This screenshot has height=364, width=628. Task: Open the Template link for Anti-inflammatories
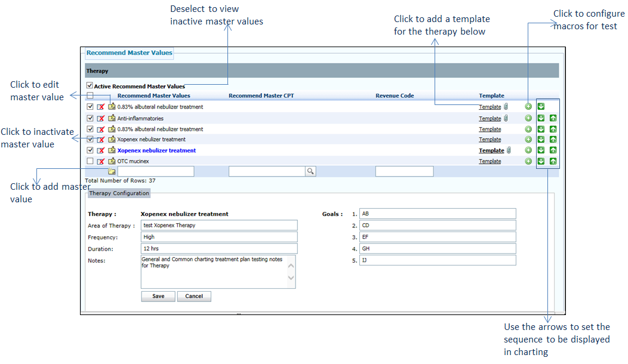(490, 119)
